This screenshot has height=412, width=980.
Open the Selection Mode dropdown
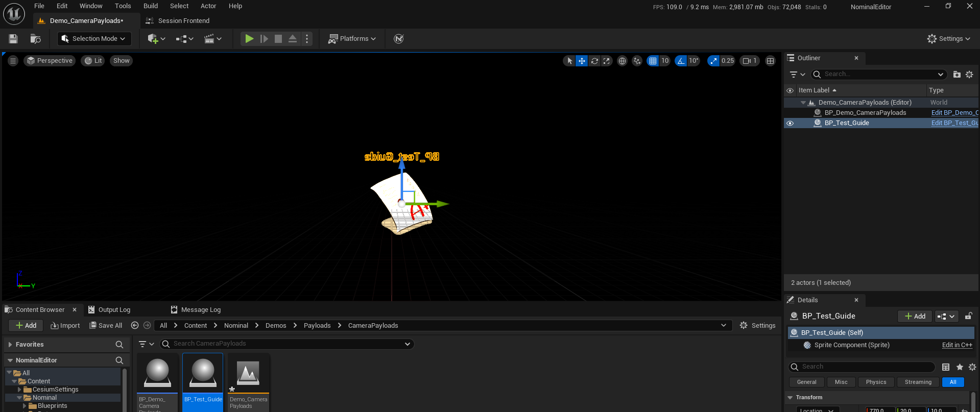(x=94, y=39)
